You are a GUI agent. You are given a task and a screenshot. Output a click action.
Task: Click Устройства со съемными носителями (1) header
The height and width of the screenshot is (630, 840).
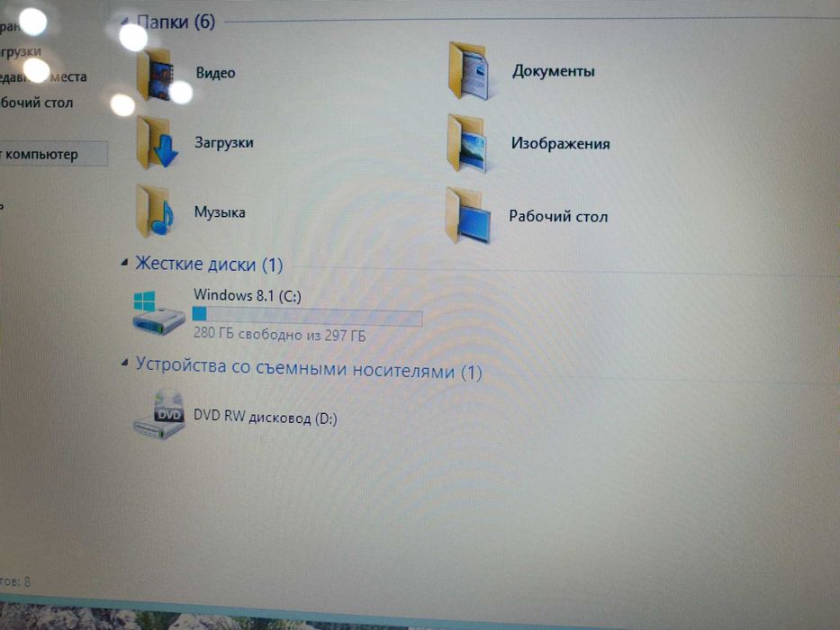tap(309, 369)
